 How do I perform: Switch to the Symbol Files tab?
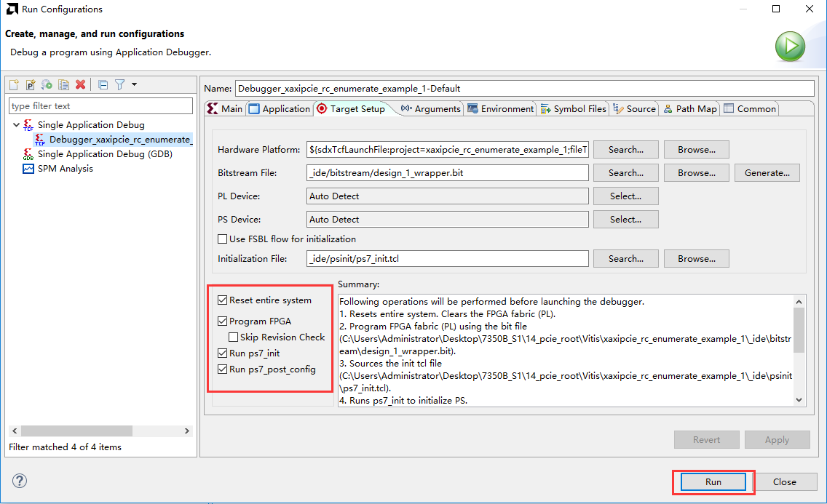click(573, 108)
